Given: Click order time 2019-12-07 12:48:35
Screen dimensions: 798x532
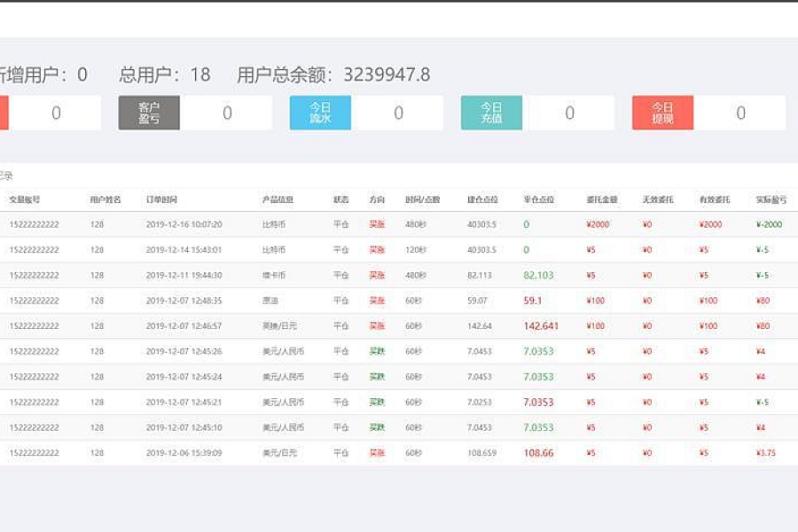Looking at the screenshot, I should point(184,301).
